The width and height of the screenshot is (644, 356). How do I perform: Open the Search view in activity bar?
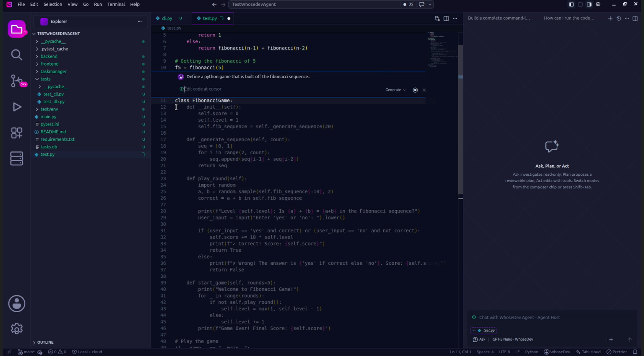(16, 55)
